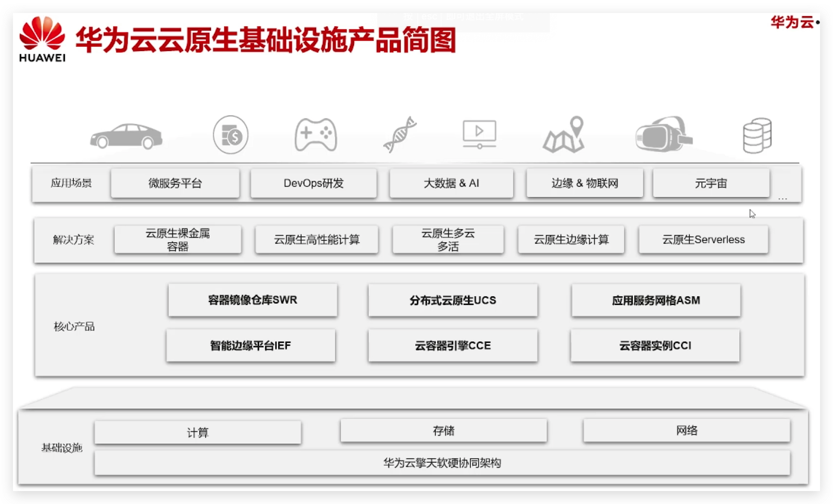Click the 华为云擎天软硬协同架构 bar
833x504 pixels.
442,462
